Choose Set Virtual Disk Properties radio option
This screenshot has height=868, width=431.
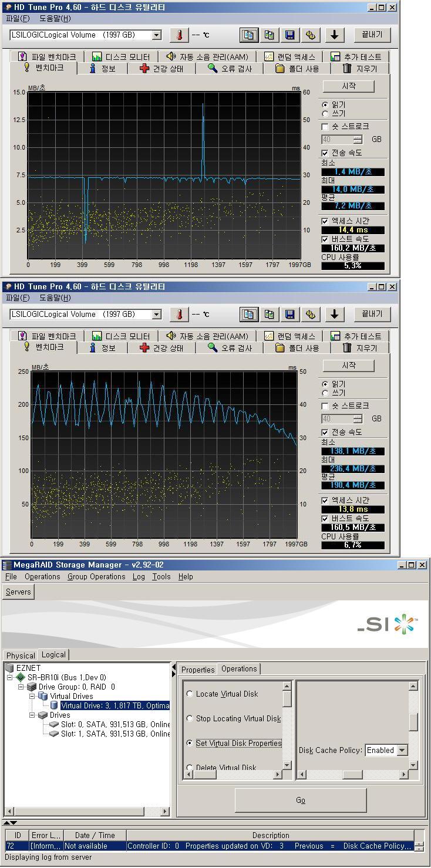pos(190,743)
